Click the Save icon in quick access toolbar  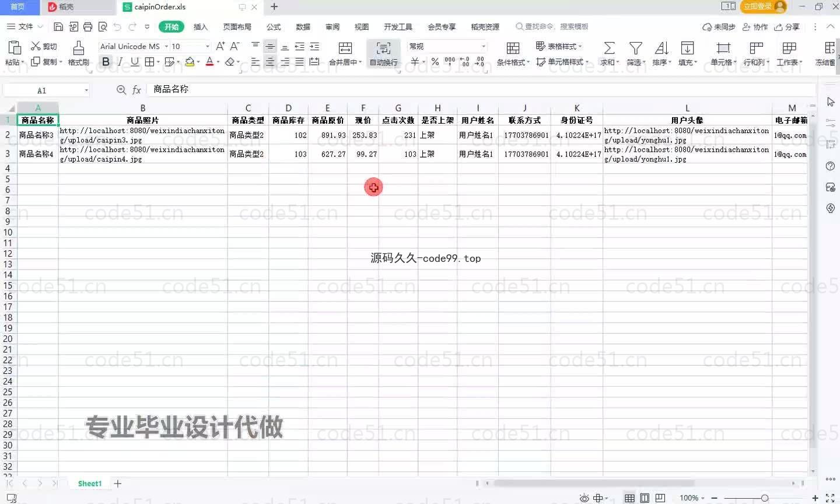point(58,27)
